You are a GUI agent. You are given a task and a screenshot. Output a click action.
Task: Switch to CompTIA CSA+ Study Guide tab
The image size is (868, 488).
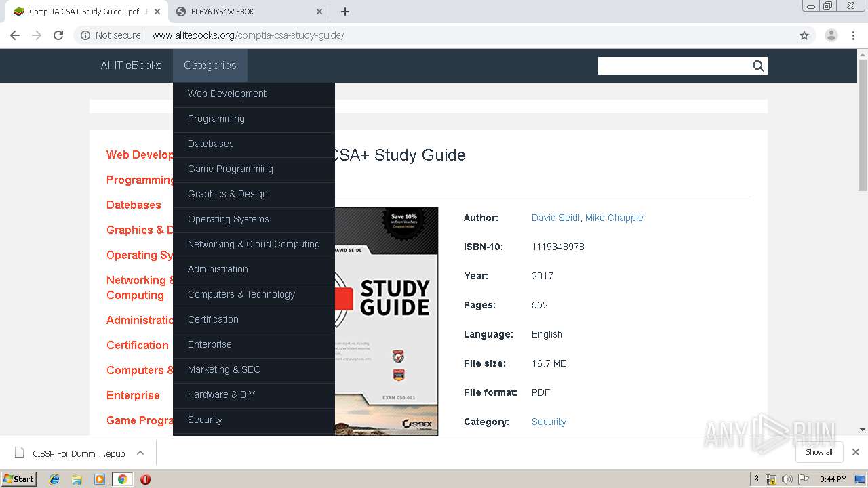(x=87, y=12)
